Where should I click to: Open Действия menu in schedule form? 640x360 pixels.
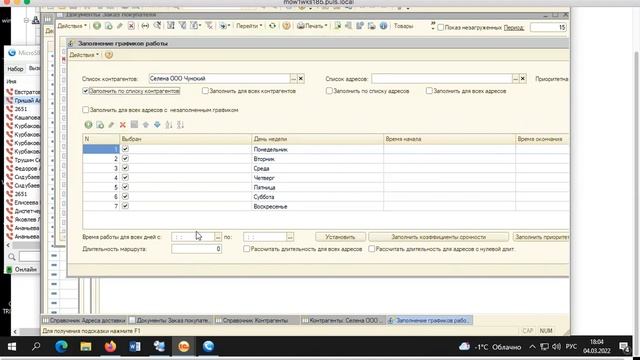click(84, 55)
